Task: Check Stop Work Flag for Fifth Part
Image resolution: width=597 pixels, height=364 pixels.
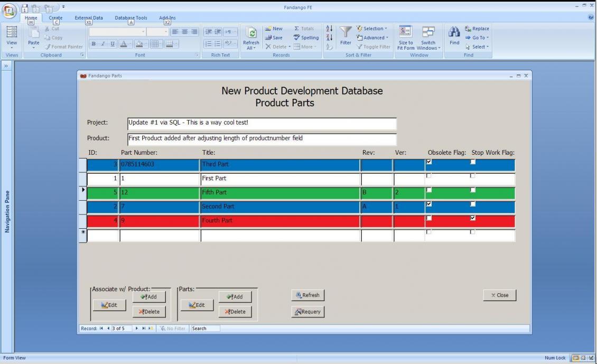Action: [x=473, y=190]
